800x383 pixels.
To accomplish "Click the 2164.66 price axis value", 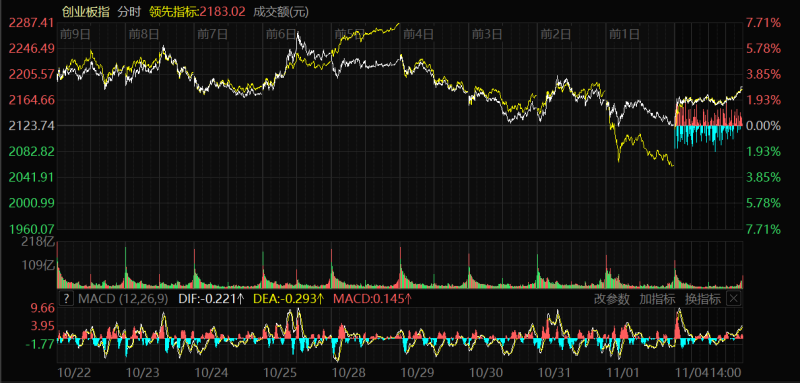I will point(32,100).
